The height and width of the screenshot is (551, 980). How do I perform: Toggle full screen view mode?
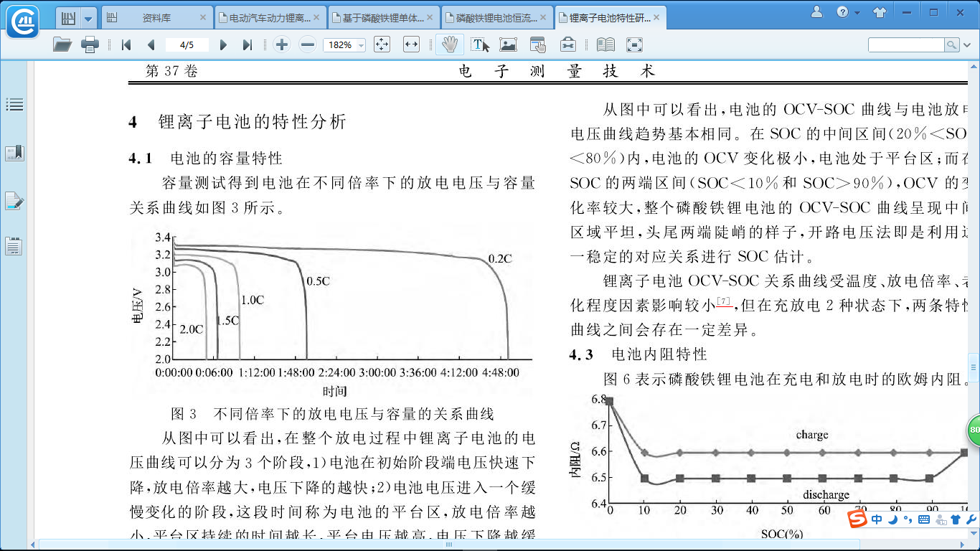click(634, 44)
